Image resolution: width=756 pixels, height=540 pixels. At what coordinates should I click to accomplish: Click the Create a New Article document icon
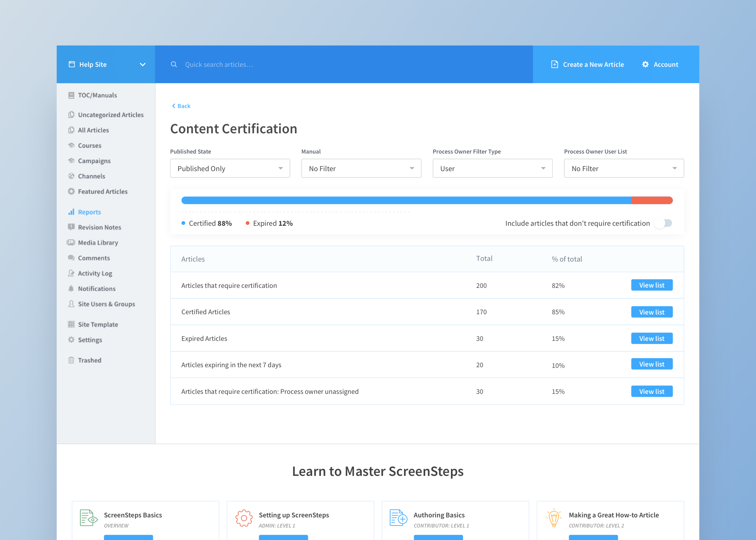coord(555,64)
